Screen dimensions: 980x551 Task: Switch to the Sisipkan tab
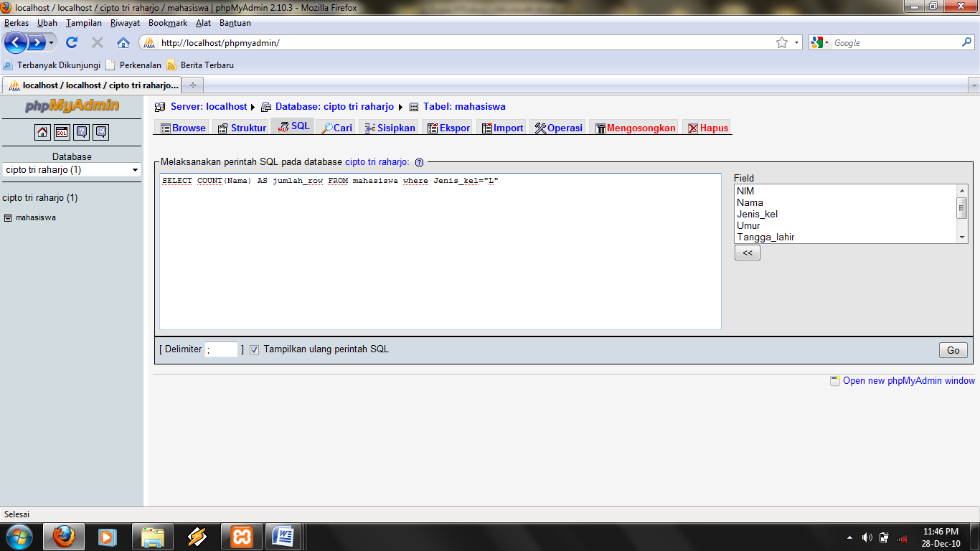[390, 128]
